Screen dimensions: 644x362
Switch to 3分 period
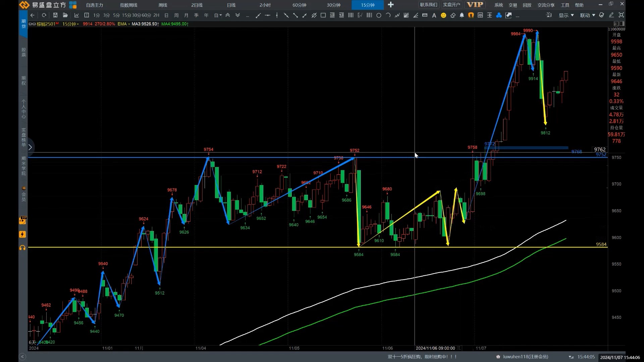click(106, 15)
